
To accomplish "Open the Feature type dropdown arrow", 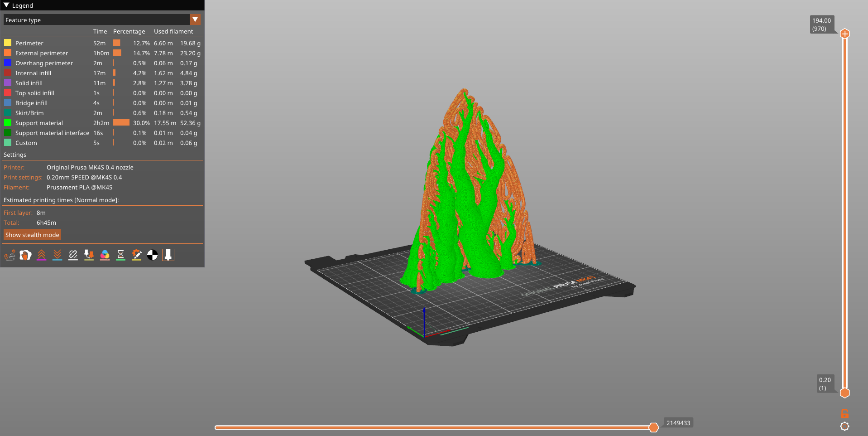I will tap(195, 20).
